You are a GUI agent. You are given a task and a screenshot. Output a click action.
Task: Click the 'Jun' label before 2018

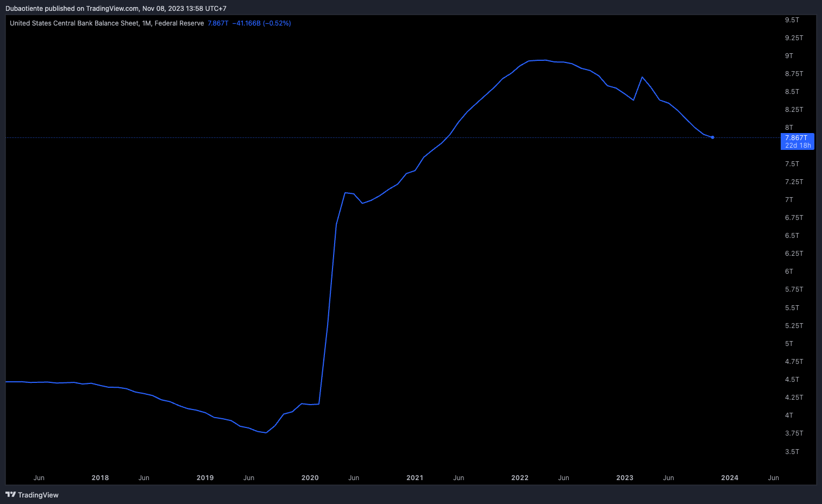[x=39, y=478]
